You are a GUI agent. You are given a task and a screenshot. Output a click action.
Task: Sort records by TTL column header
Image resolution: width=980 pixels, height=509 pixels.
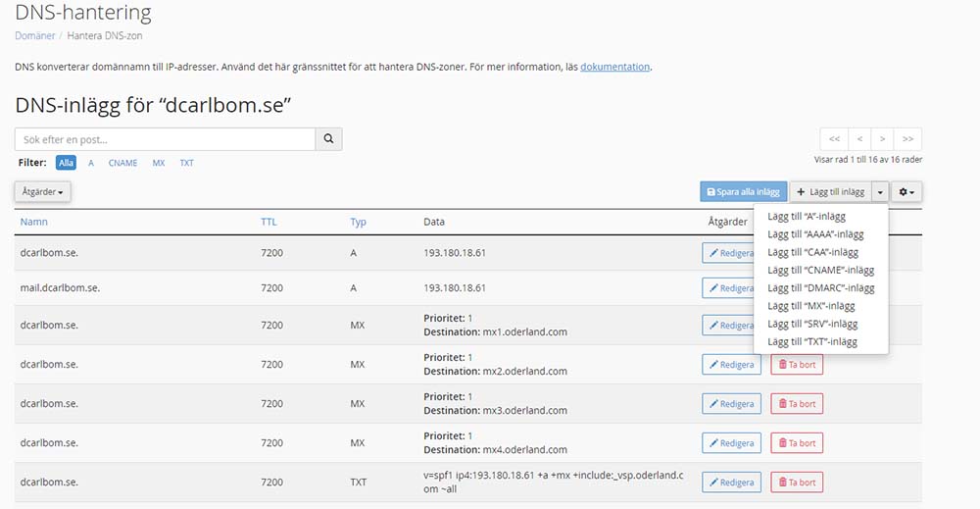269,222
